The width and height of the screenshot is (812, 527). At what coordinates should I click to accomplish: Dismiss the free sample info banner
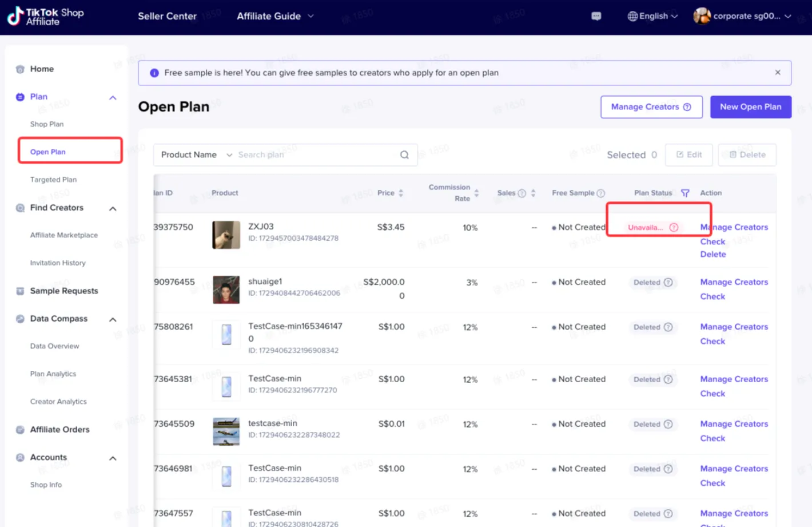point(778,73)
